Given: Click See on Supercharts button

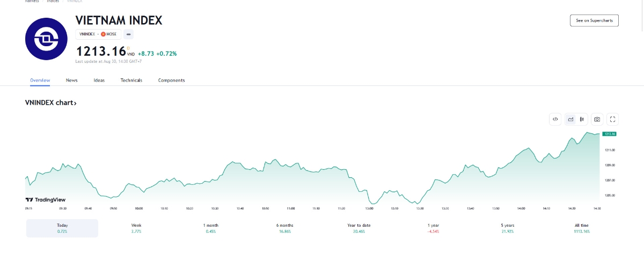Looking at the screenshot, I should coord(594,20).
